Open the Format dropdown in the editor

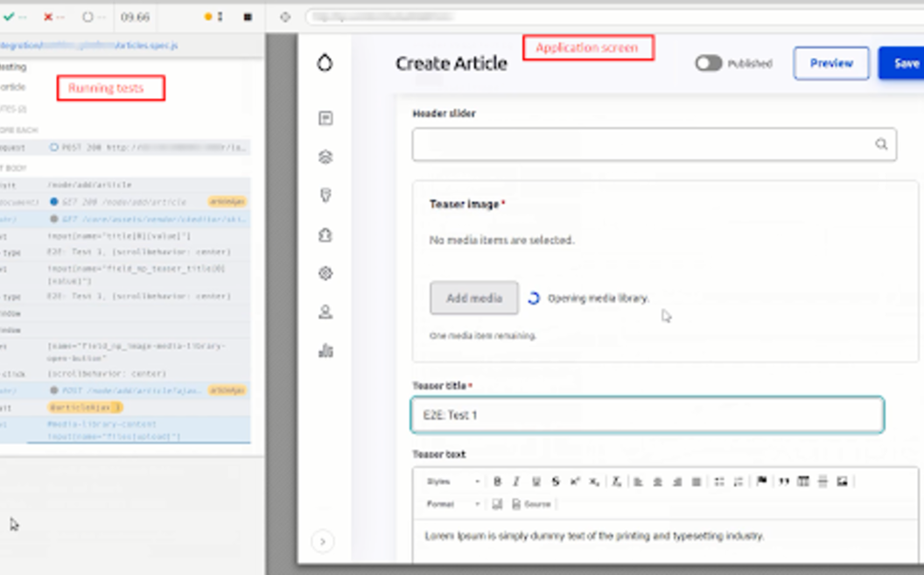click(x=452, y=504)
